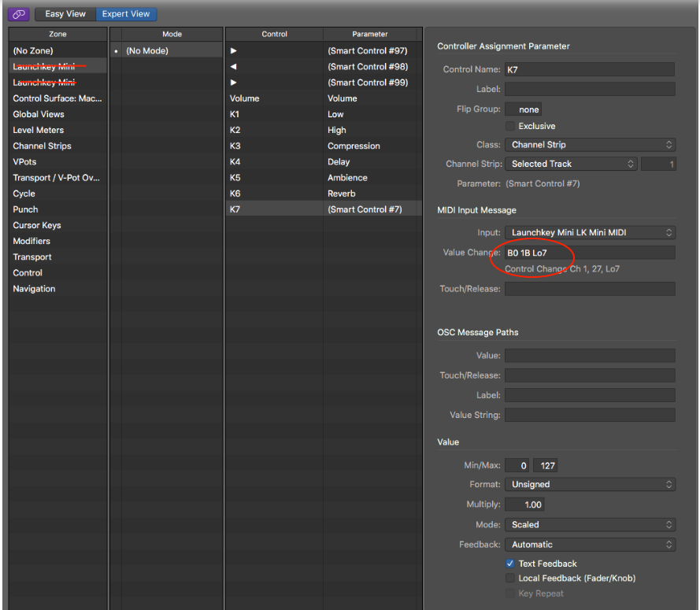Select the Volume control row
Image resolution: width=700 pixels, height=610 pixels.
pos(324,98)
